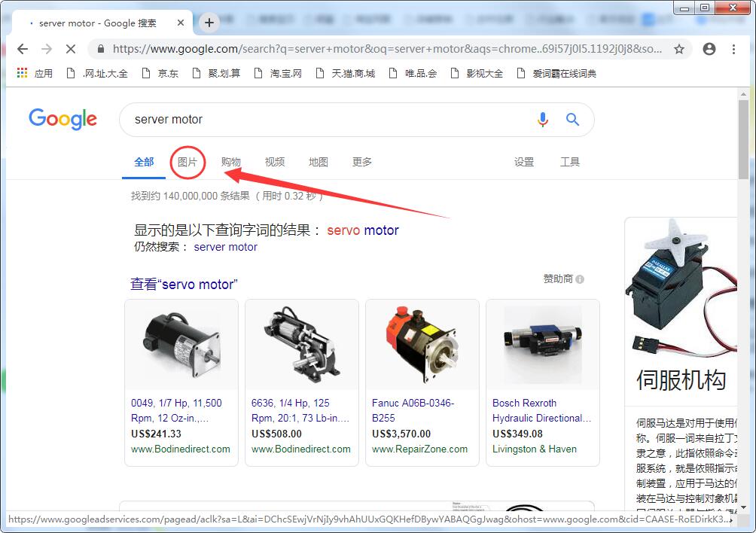Open the 0049 1/7 Hp motor image
Viewport: 756px width, 533px height.
[181, 345]
